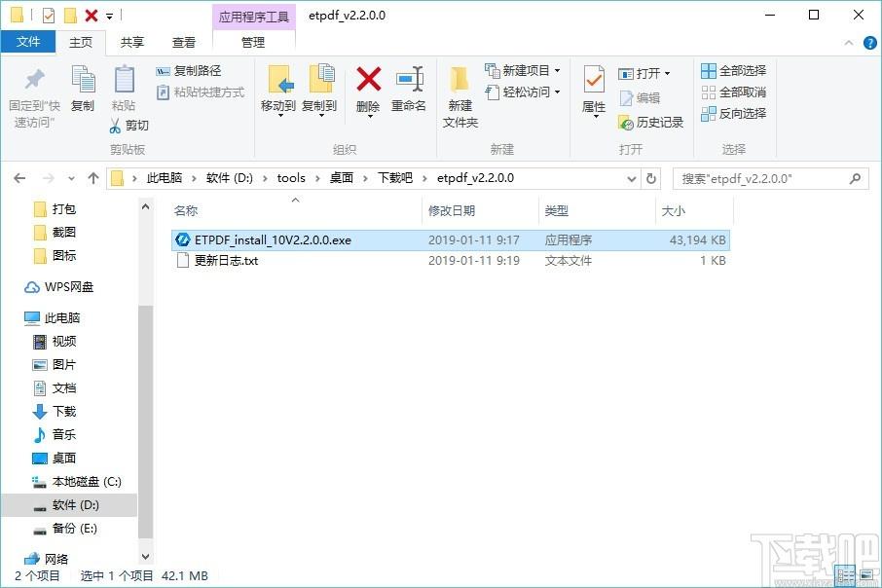Open WPS网盘 in the sidebar

[x=58, y=287]
